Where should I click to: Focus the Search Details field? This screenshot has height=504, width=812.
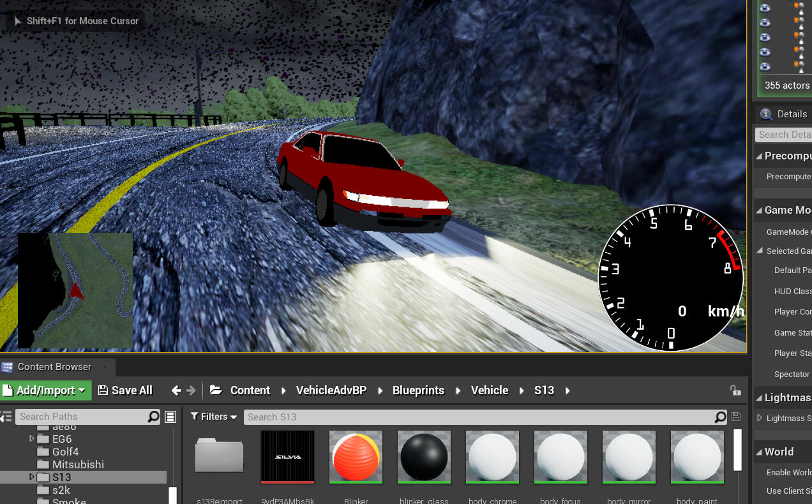(783, 135)
